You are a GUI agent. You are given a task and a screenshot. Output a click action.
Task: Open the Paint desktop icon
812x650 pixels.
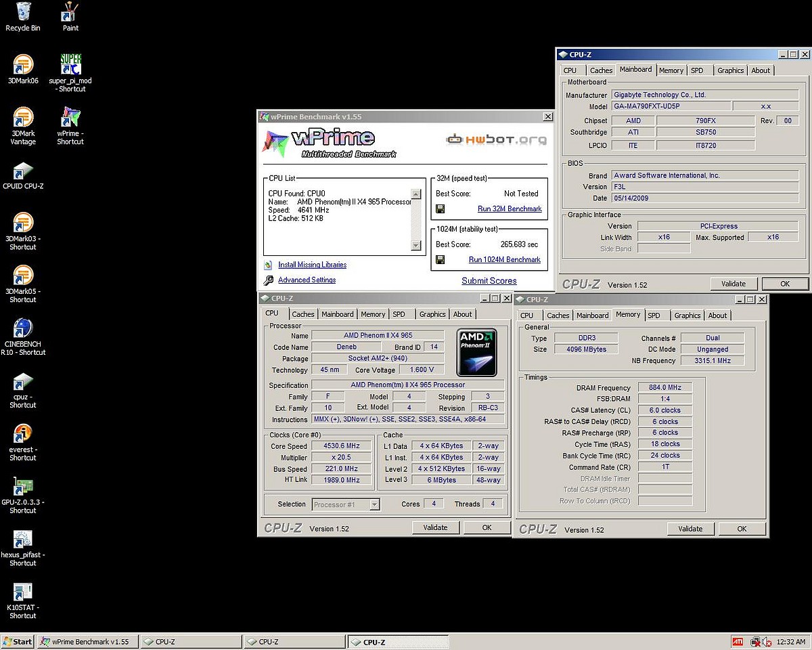pos(70,12)
